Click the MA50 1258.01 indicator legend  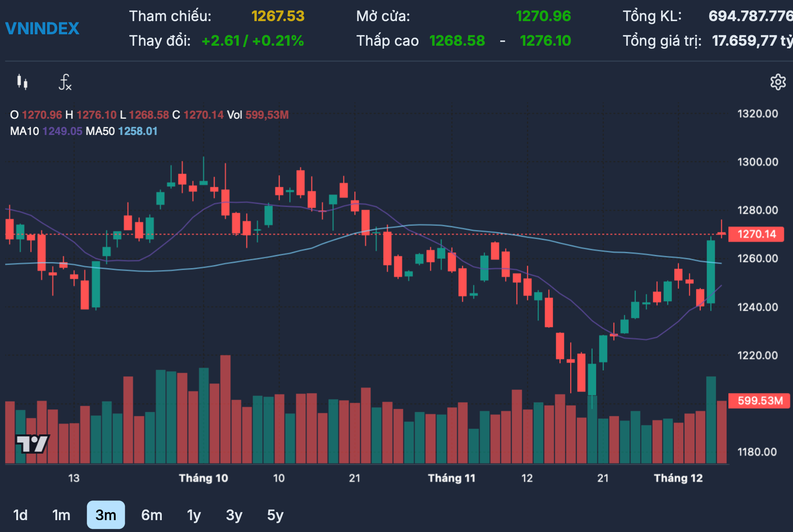click(x=122, y=131)
